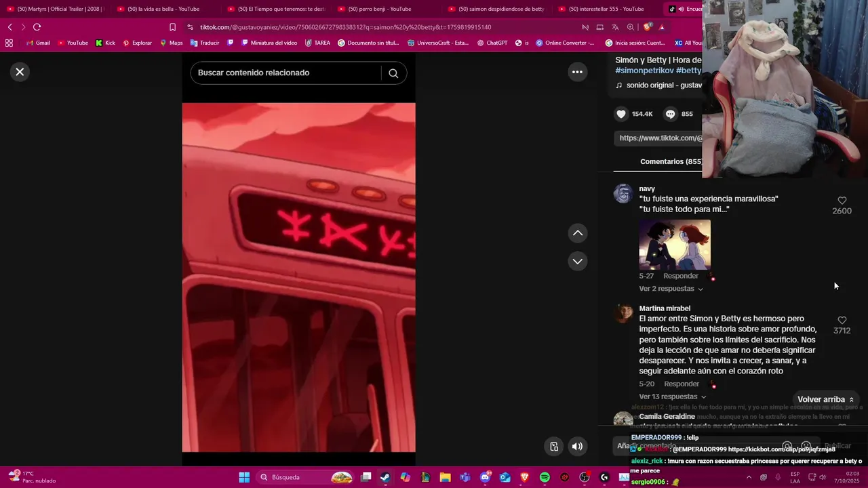Open the Traducir bookmark
The width and height of the screenshot is (868, 488).
click(205, 43)
